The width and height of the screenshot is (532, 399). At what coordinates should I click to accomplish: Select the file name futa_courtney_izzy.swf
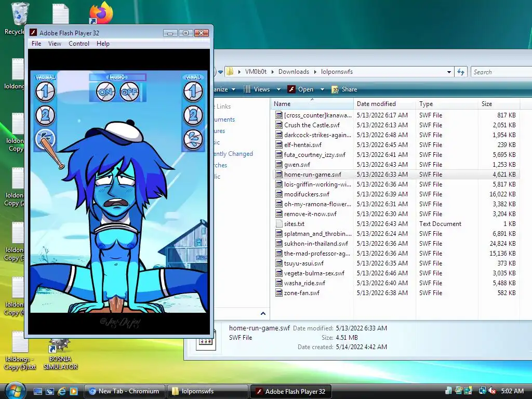[314, 155]
